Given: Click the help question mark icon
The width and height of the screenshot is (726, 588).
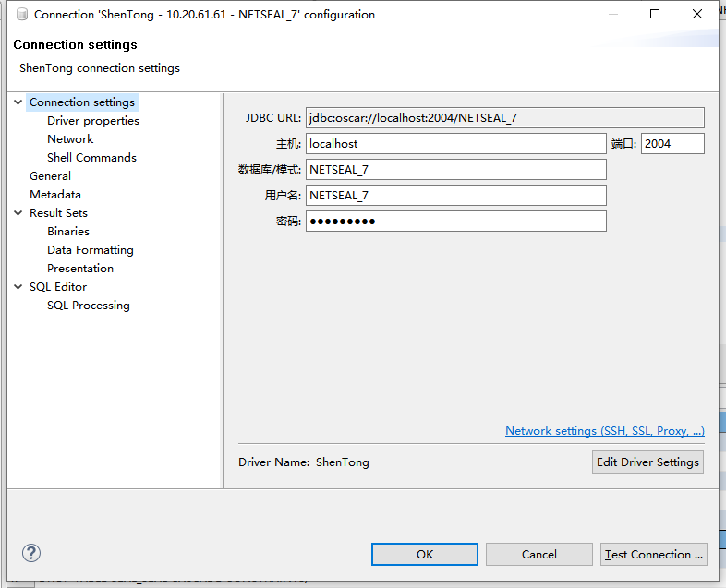Looking at the screenshot, I should [x=31, y=553].
